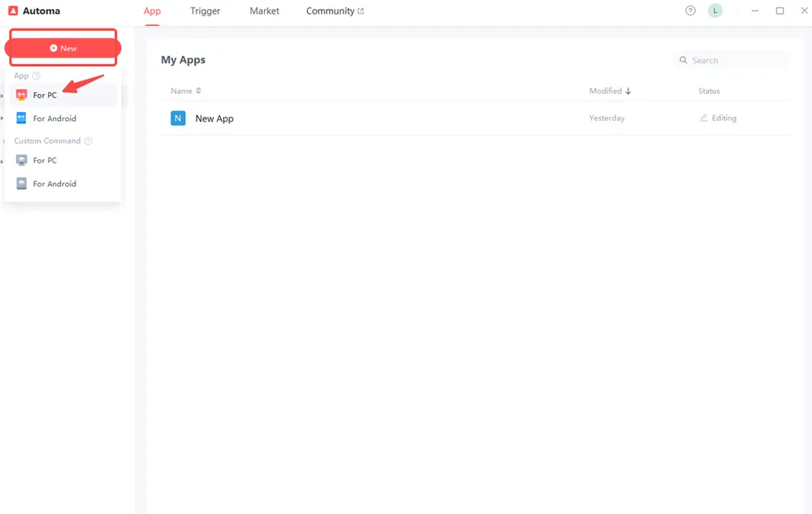Select the App For Android icon
This screenshot has width=812, height=514.
(22, 118)
